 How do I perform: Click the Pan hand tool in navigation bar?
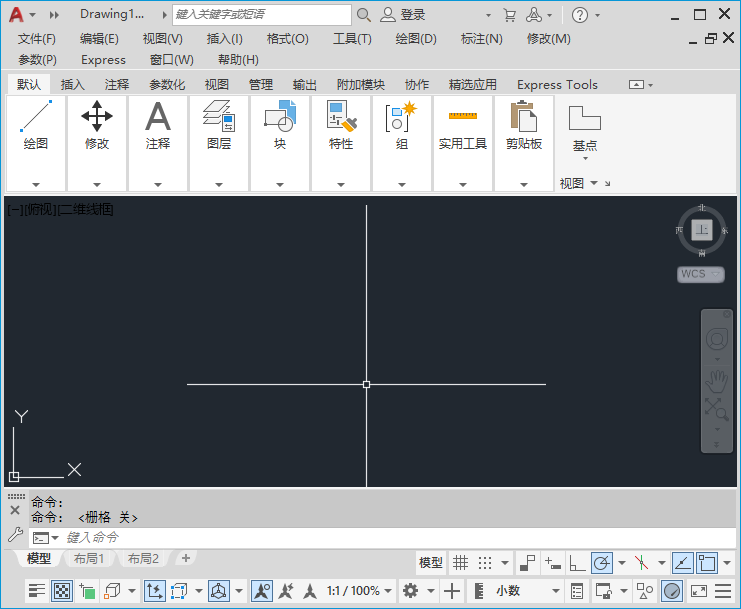716,382
